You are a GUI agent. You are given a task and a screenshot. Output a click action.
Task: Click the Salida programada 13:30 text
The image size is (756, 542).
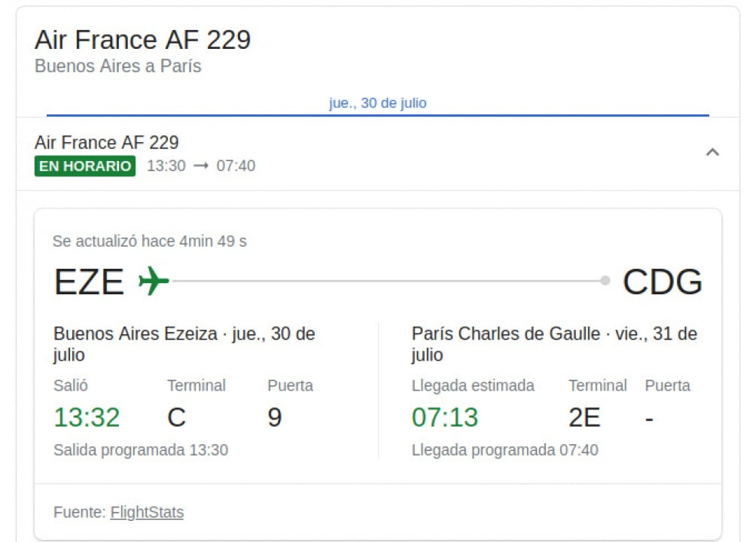(x=141, y=450)
